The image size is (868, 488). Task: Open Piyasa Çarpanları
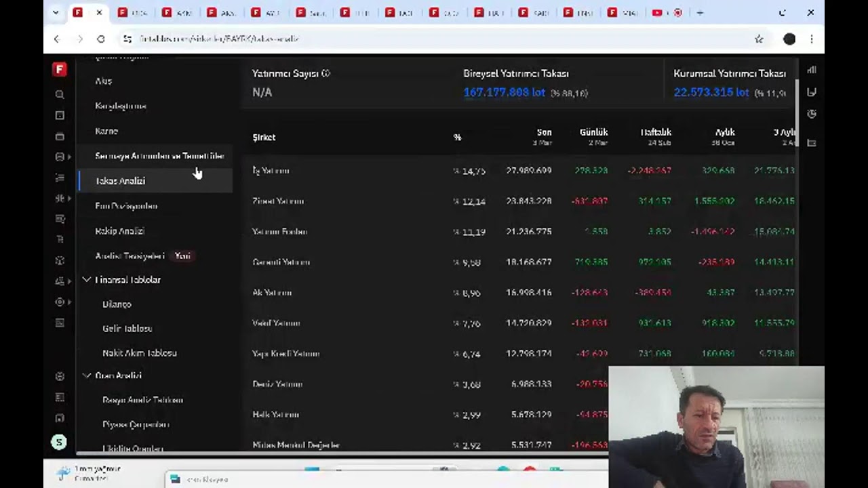click(136, 424)
